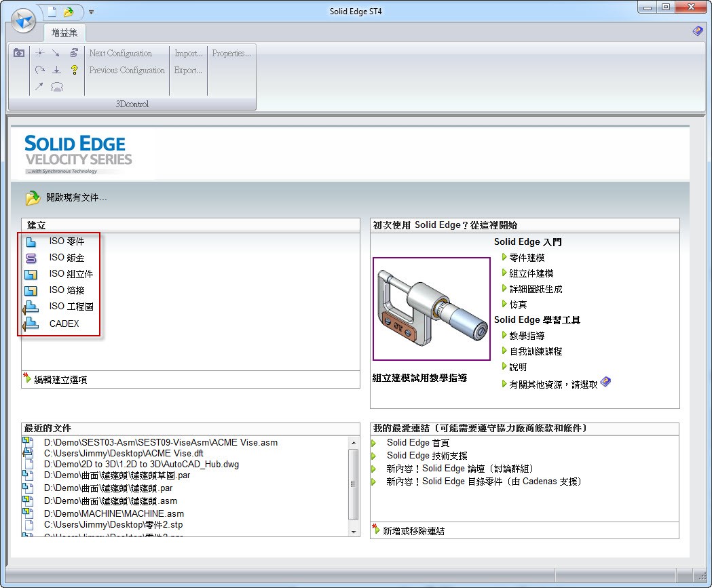
Task: Open the Solid Edge 技術支援 link
Action: [427, 456]
